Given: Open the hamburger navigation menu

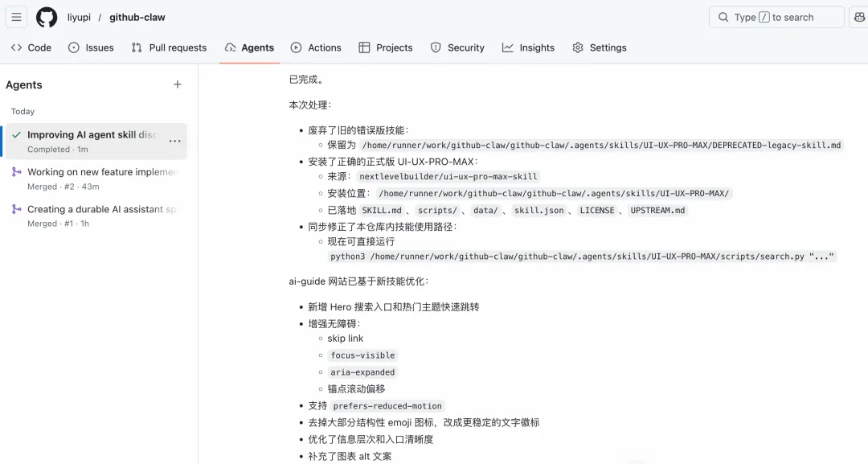Looking at the screenshot, I should [x=16, y=17].
